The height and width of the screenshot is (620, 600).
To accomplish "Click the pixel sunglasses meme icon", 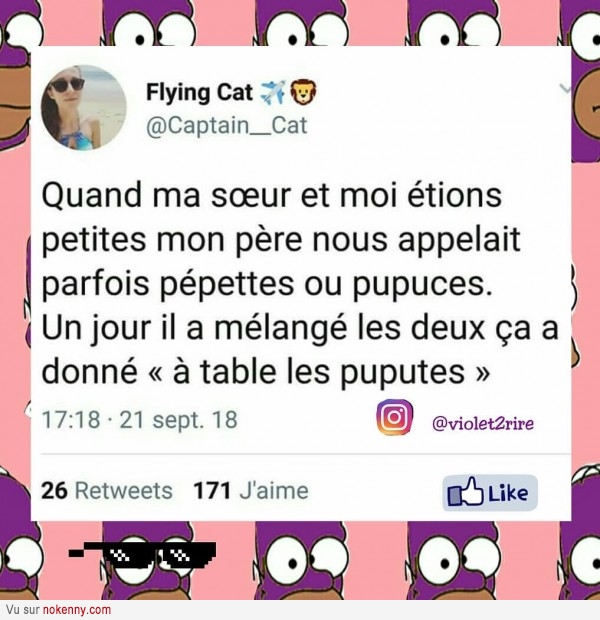I will pos(143,555).
